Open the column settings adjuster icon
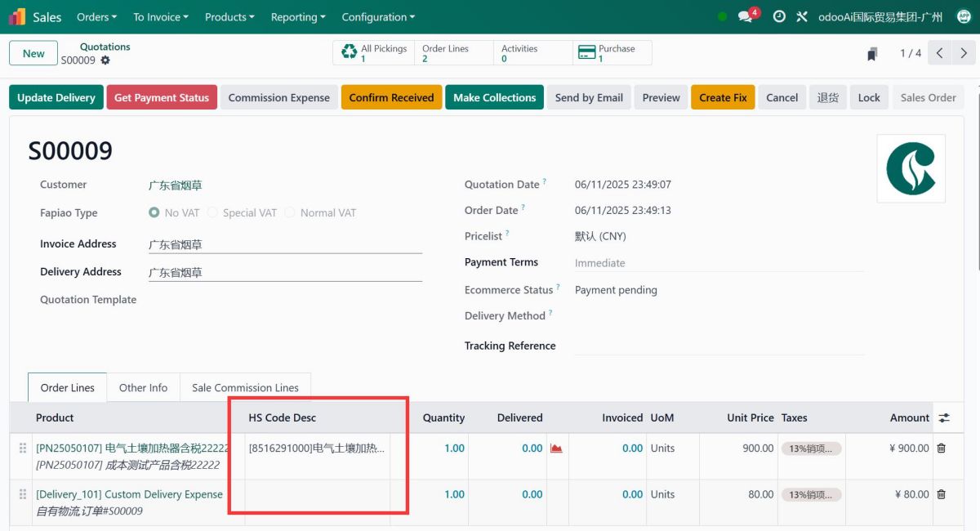980x531 pixels. point(944,417)
